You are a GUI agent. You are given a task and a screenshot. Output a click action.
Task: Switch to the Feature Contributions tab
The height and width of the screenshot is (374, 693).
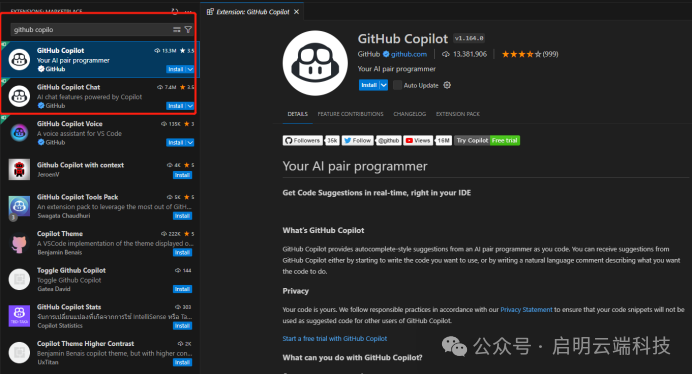point(350,114)
